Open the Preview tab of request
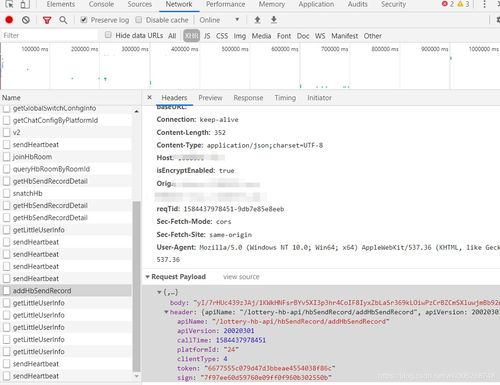Viewport: 500px width, 385px height. pos(210,98)
